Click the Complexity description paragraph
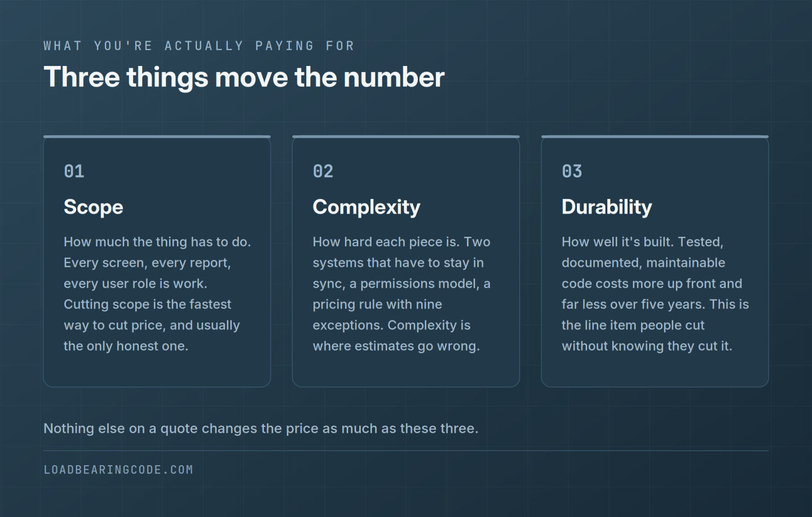This screenshot has height=517, width=812. 401,294
